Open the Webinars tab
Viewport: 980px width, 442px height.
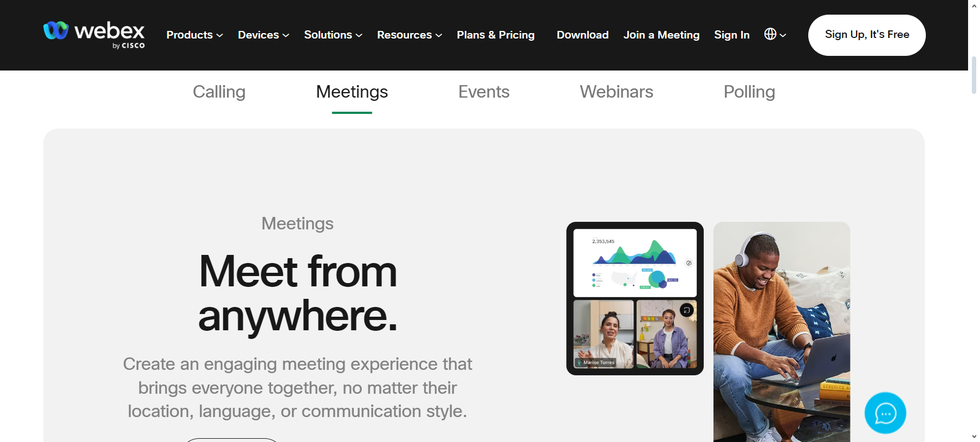[616, 92]
